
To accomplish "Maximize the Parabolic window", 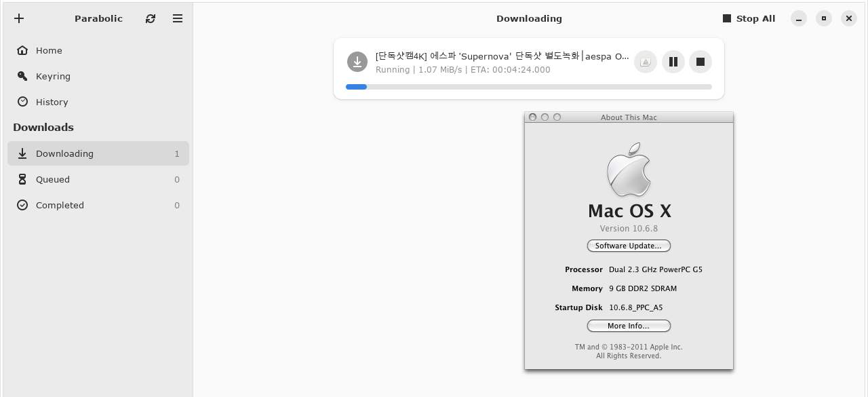I will 824,19.
